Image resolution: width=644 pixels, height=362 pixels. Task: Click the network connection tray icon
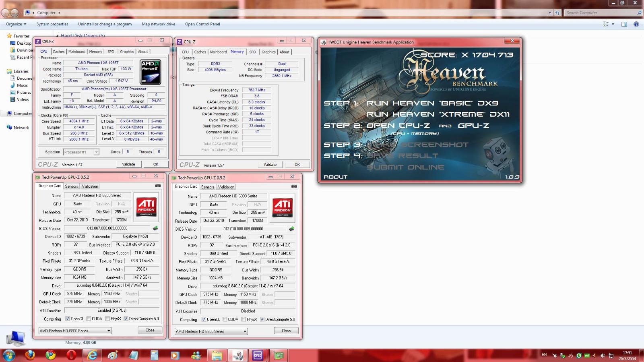pos(611,356)
